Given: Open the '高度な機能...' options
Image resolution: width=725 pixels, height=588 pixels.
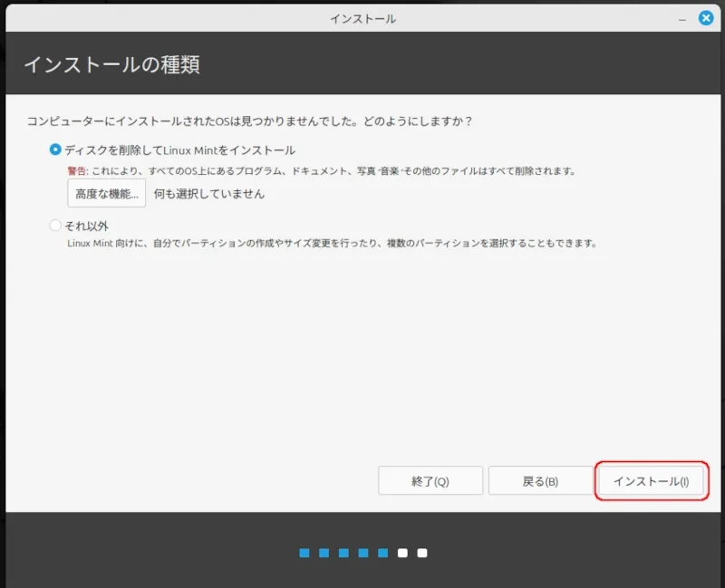Looking at the screenshot, I should pos(106,194).
